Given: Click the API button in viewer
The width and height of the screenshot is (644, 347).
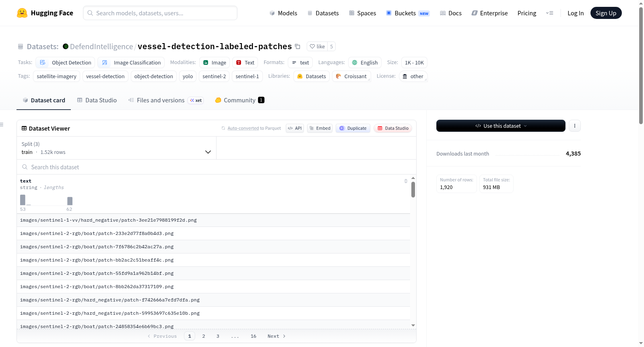Looking at the screenshot, I should click(295, 128).
